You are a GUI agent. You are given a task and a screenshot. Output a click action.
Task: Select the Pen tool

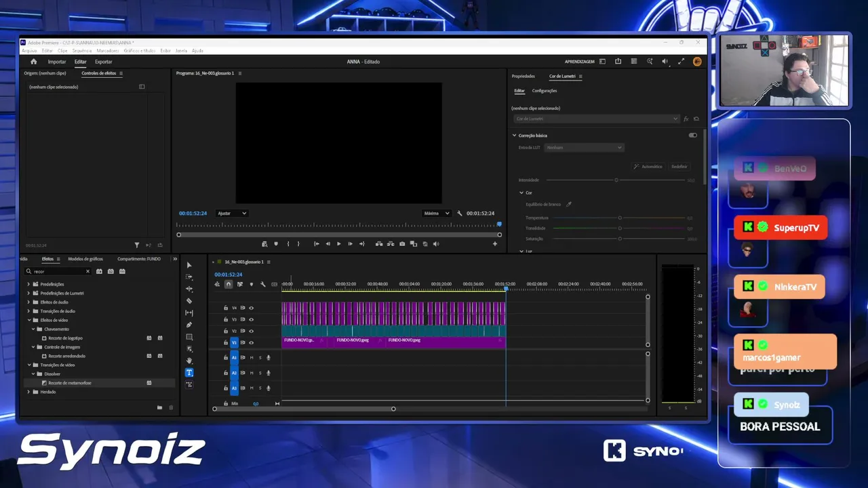point(189,325)
